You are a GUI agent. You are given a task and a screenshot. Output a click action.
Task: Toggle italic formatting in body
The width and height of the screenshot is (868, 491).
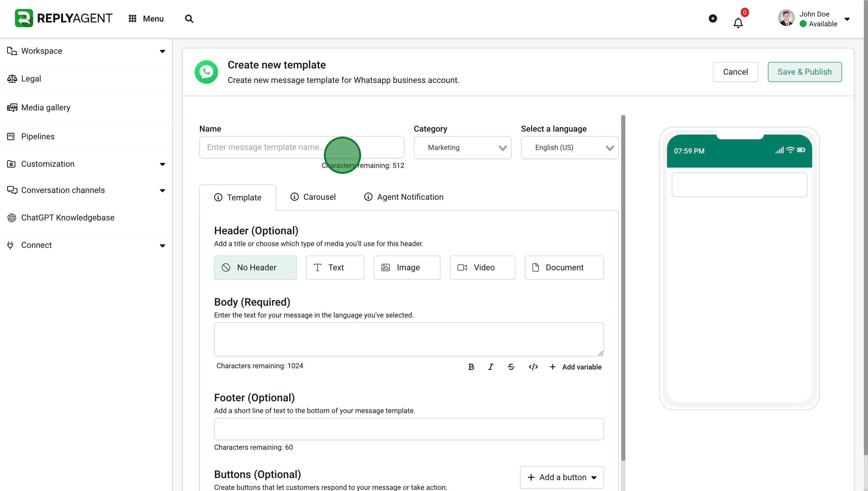490,367
